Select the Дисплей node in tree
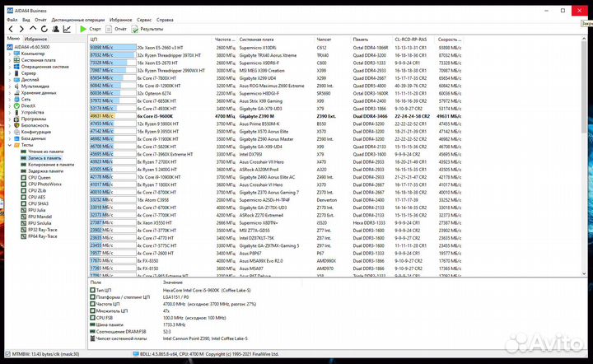Screen dimensions: 593x364 (x=30, y=80)
